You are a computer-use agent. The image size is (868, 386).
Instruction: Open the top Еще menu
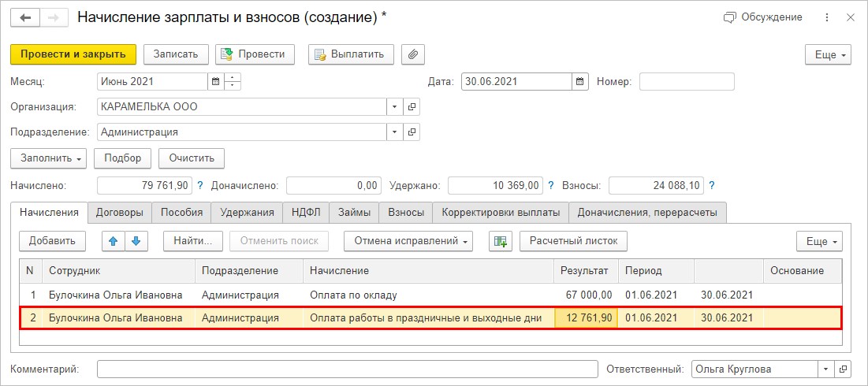pyautogui.click(x=828, y=54)
